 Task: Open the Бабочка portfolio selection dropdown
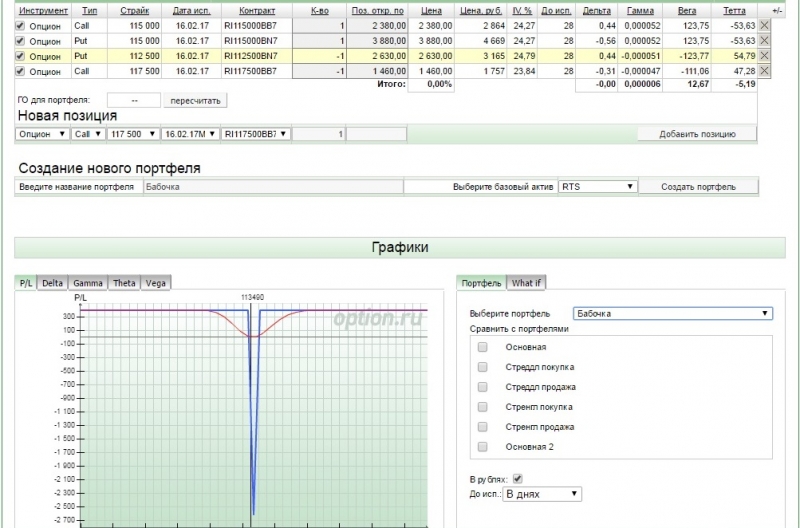[x=672, y=313]
